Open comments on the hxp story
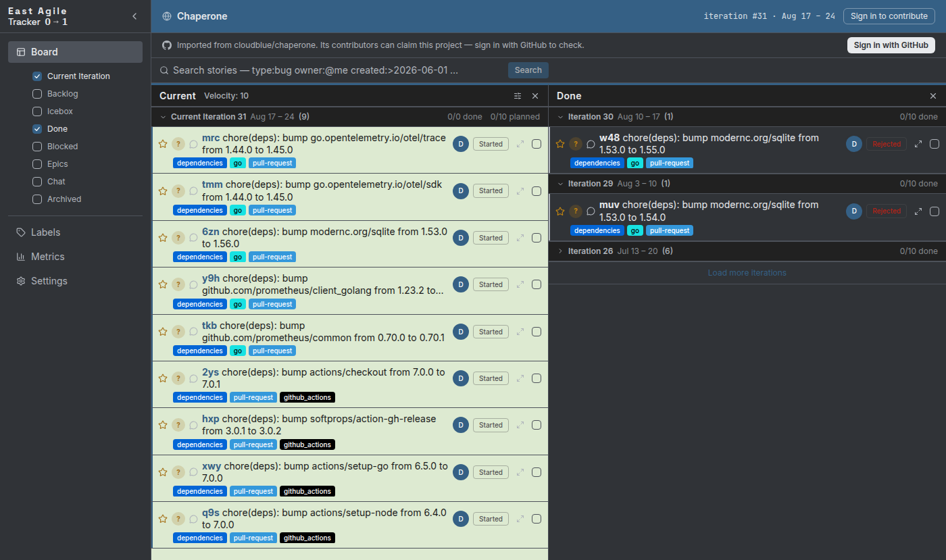 tap(193, 425)
